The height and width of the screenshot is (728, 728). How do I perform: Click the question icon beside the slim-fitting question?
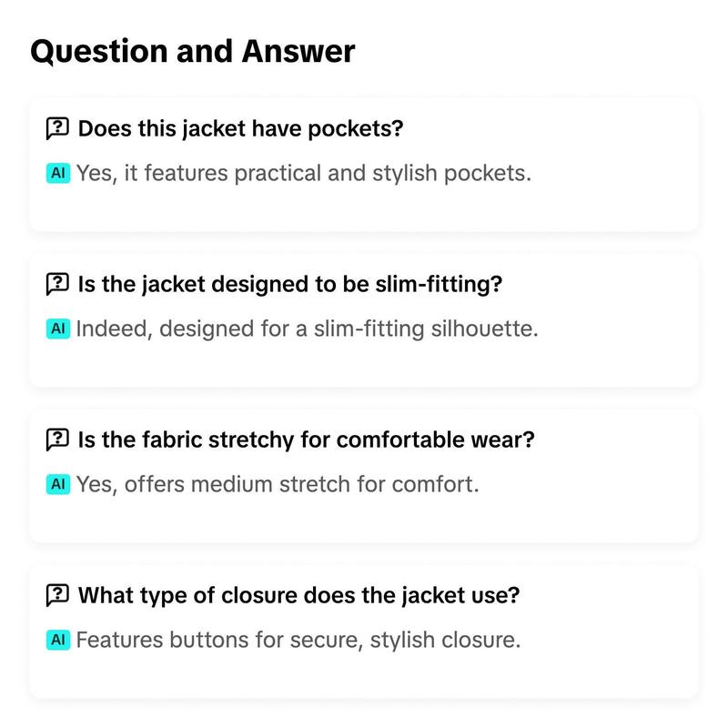tap(57, 284)
